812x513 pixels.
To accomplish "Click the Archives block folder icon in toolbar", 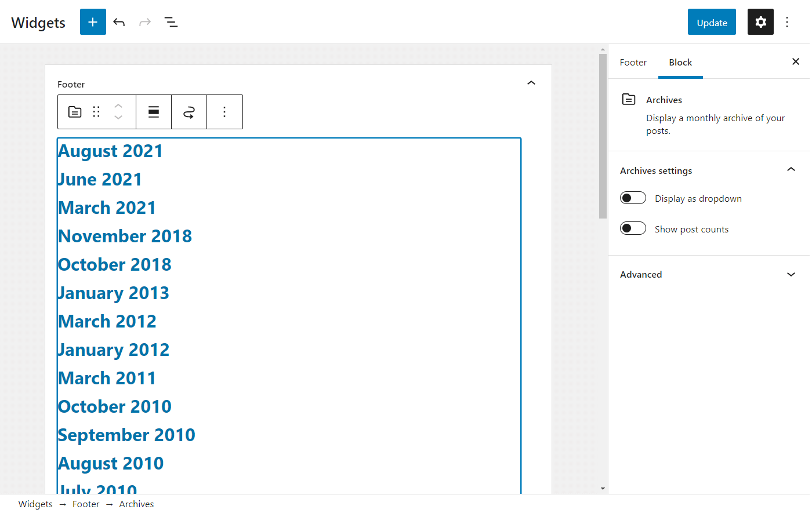I will (x=74, y=111).
